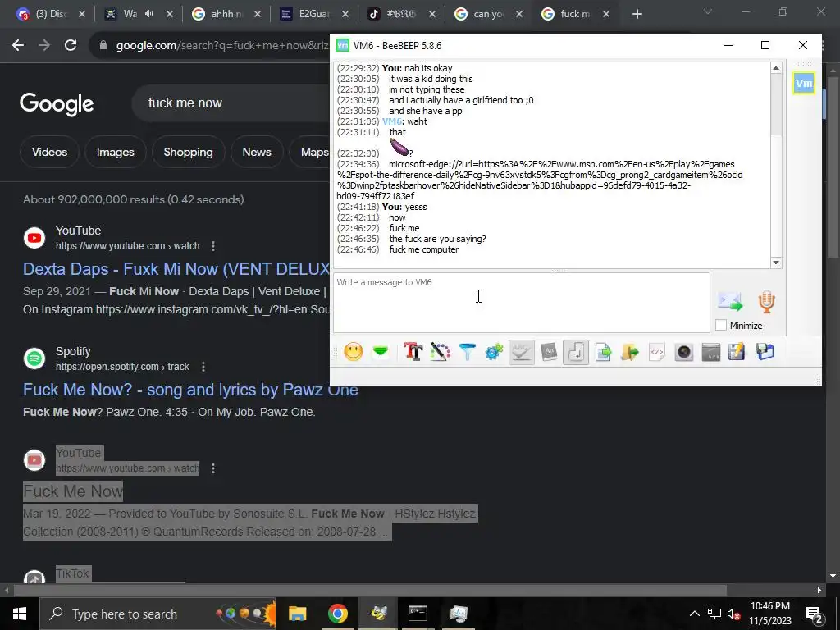Click the send file icon in chat toolbar
840x630 pixels.
tap(603, 352)
